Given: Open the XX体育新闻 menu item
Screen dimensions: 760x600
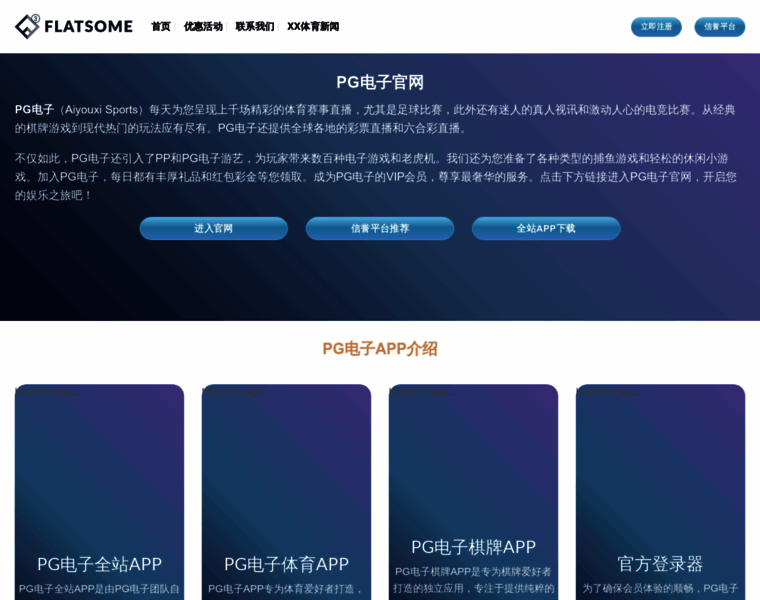Looking at the screenshot, I should click(x=313, y=27).
